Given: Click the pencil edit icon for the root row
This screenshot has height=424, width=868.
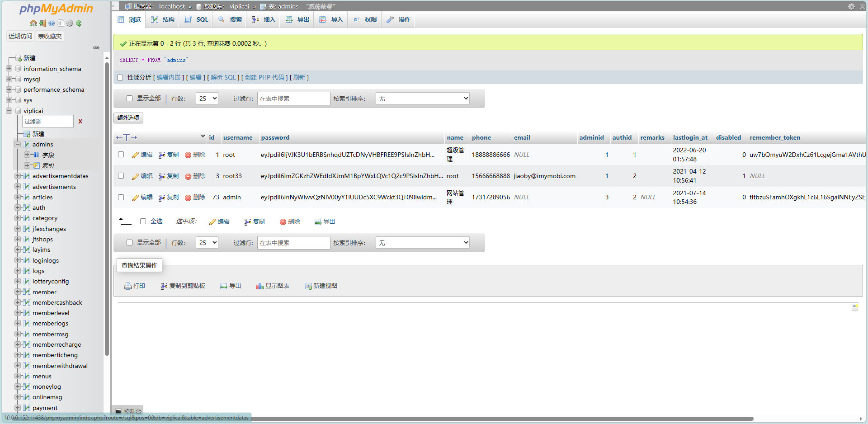Looking at the screenshot, I should tap(135, 155).
